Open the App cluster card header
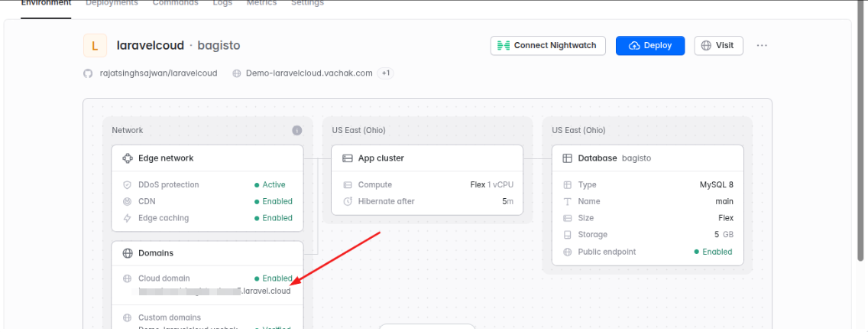Viewport: 868px width, 332px height. click(x=427, y=158)
